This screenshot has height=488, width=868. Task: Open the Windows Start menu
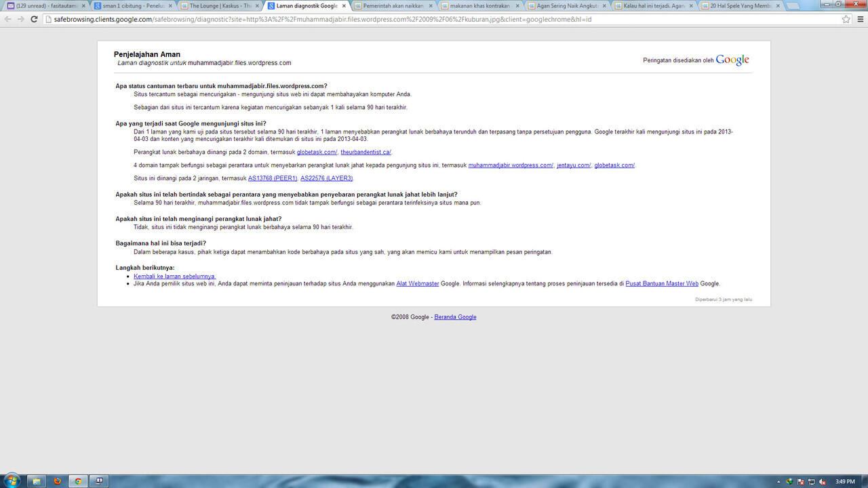pos(12,481)
